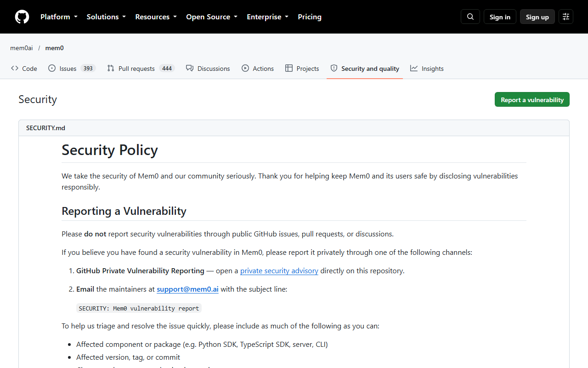588x368 pixels.
Task: Open the Insights tab
Action: coord(427,69)
